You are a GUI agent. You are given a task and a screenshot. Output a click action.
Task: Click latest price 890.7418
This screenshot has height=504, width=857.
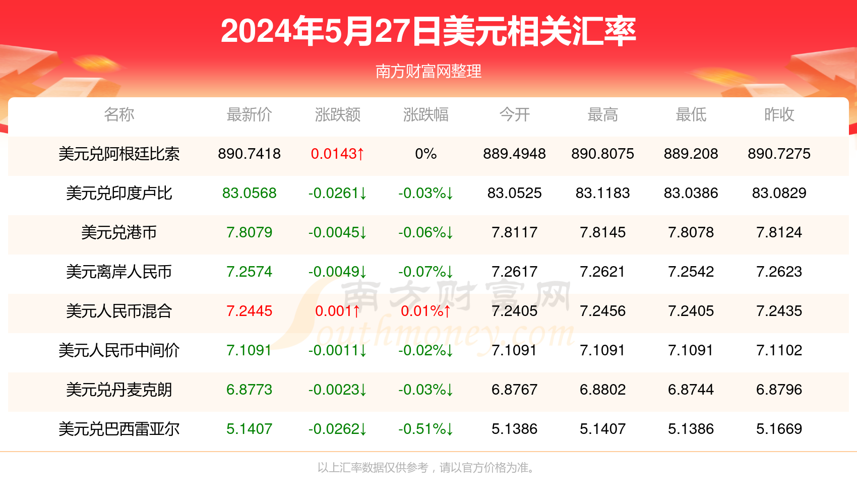tap(250, 154)
